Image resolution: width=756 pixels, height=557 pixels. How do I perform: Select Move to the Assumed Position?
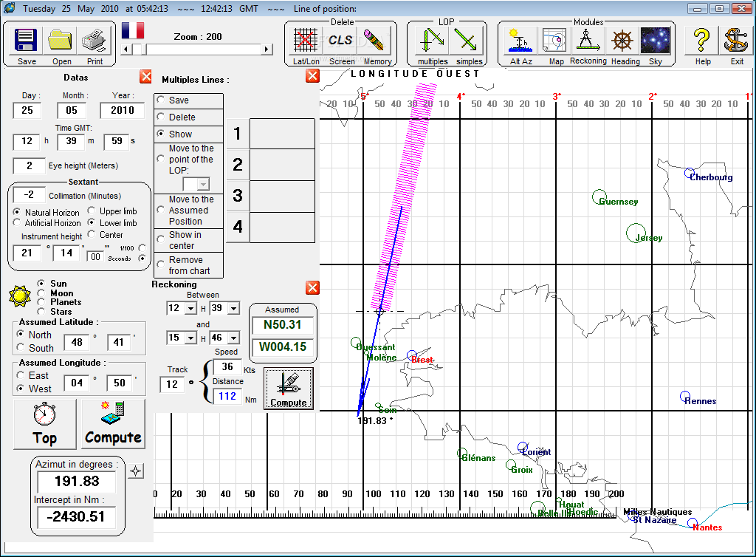click(161, 209)
